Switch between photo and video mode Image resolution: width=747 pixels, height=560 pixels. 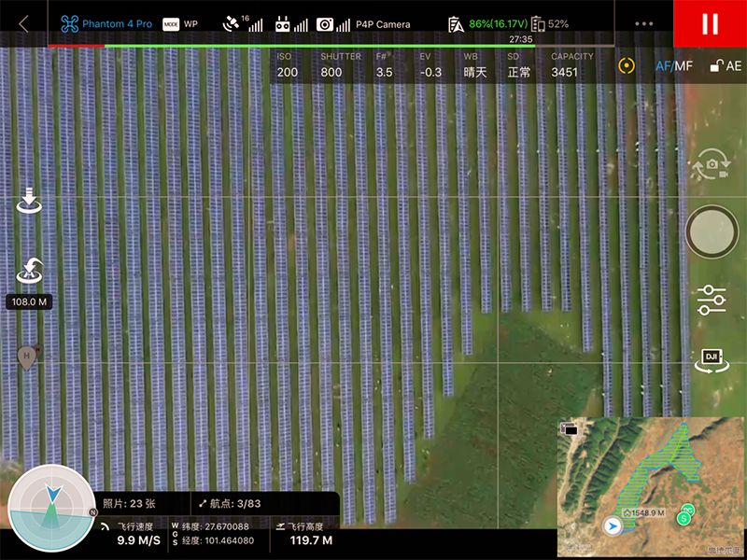point(710,167)
